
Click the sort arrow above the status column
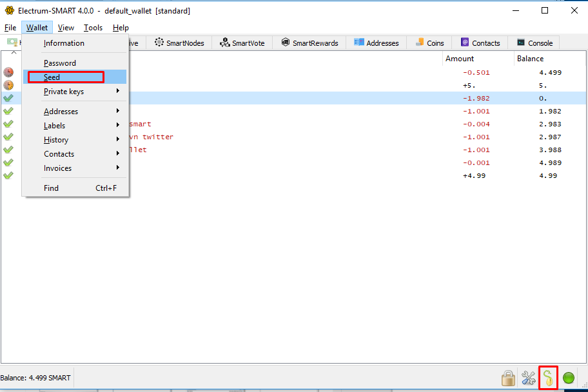tap(14, 52)
